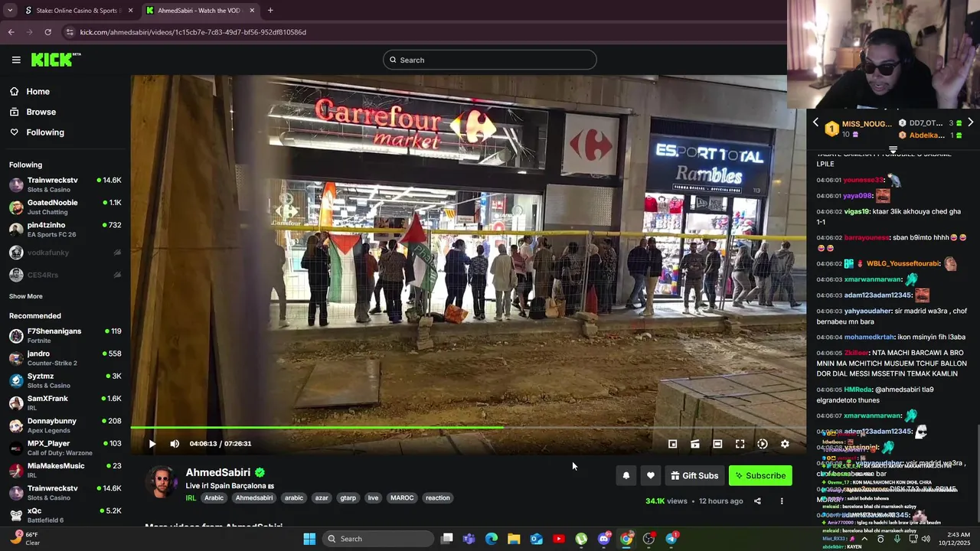Open vodkafunky offline channel
The height and width of the screenshot is (551, 980).
point(65,253)
